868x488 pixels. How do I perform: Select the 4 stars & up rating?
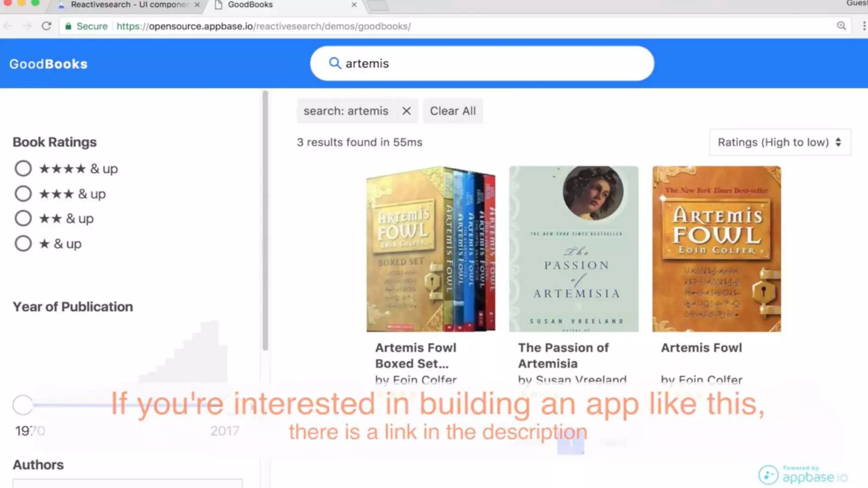23,169
